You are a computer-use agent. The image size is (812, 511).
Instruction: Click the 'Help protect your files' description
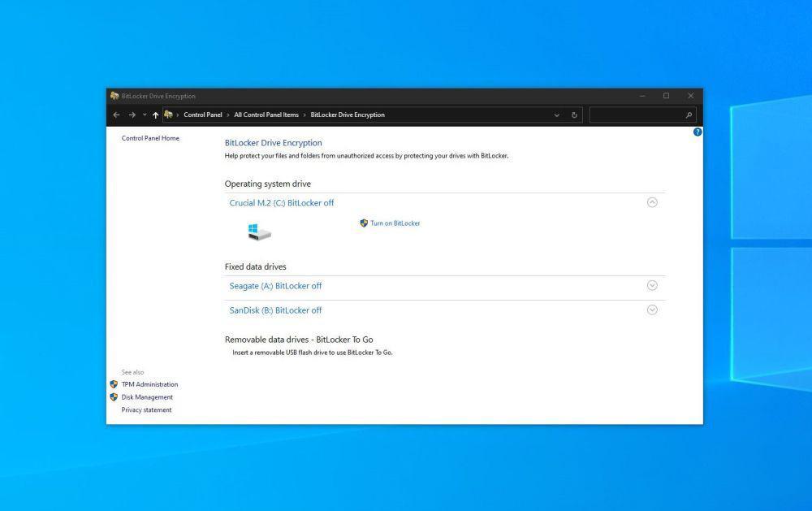(367, 156)
